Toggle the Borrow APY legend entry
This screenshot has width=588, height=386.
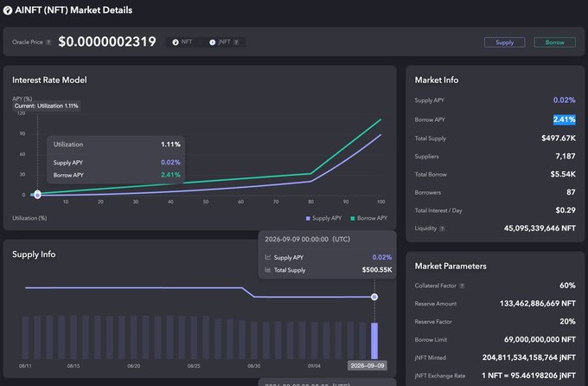point(368,218)
